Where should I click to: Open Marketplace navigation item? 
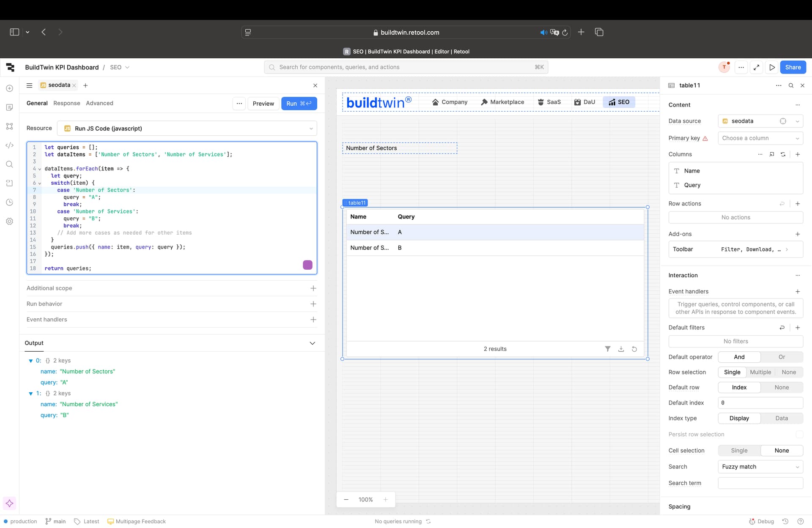tap(502, 102)
